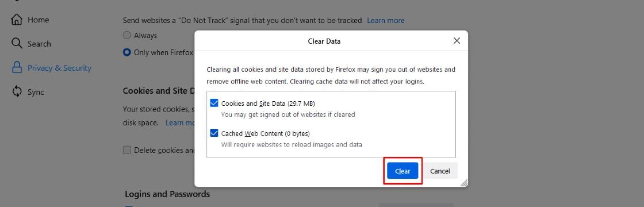644x207 pixels.
Task: Toggle Delete cookies checkbox behind the dialog
Action: point(127,150)
